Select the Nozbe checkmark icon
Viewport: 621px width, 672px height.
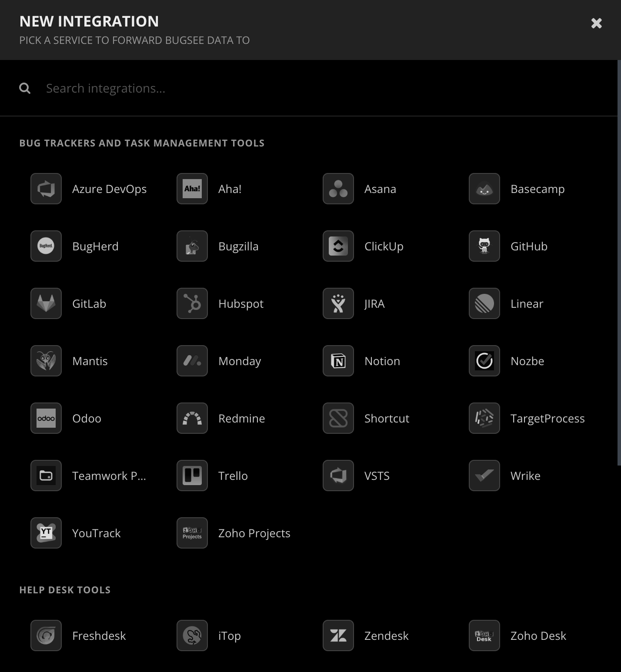484,361
